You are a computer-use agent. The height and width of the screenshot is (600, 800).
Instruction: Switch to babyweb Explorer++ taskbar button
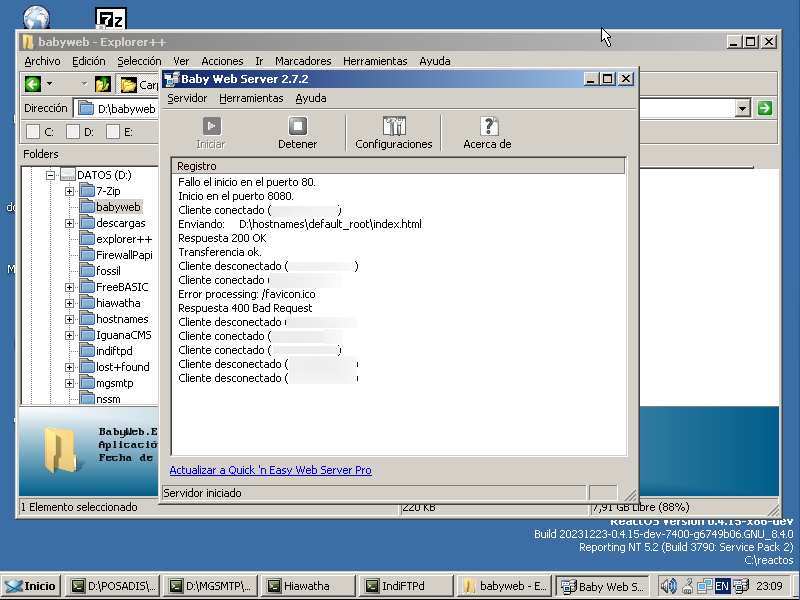(x=504, y=586)
